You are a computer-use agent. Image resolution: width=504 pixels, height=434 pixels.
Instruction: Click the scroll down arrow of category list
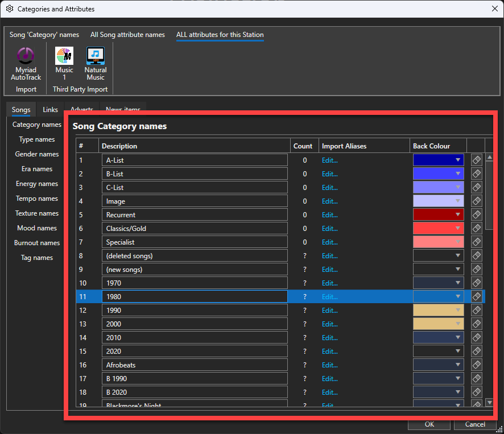pyautogui.click(x=489, y=403)
